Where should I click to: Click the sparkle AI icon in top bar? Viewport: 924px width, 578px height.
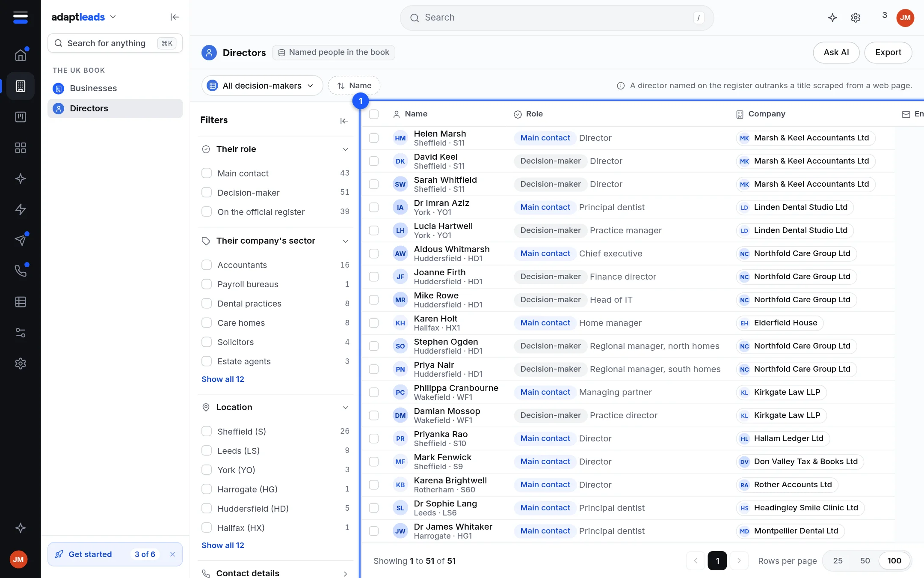click(832, 18)
